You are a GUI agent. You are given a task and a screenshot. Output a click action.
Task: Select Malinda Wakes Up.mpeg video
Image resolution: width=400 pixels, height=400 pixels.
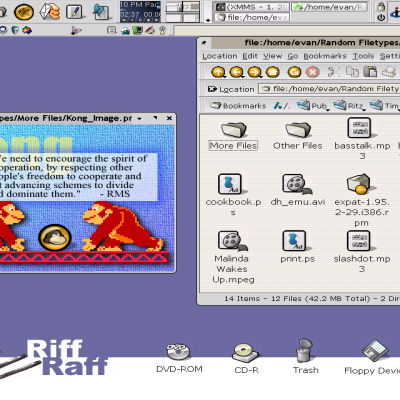pos(232,257)
